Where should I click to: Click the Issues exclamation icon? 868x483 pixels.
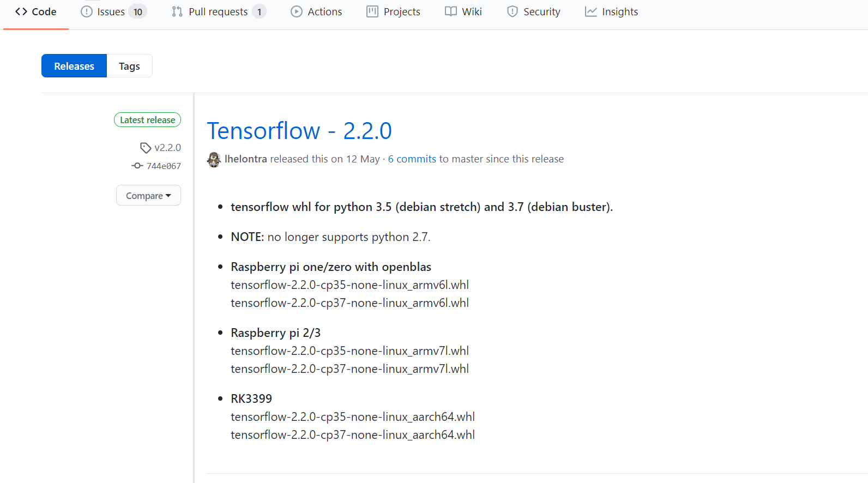(x=86, y=11)
